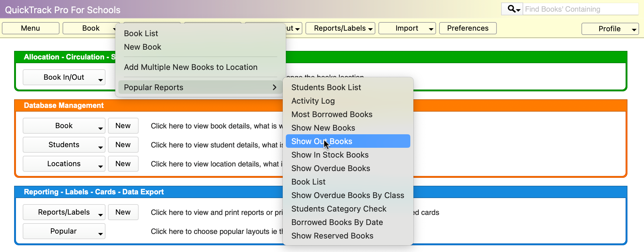Open the Popular layouts dropdown
Image resolution: width=644 pixels, height=252 pixels.
[x=64, y=231]
